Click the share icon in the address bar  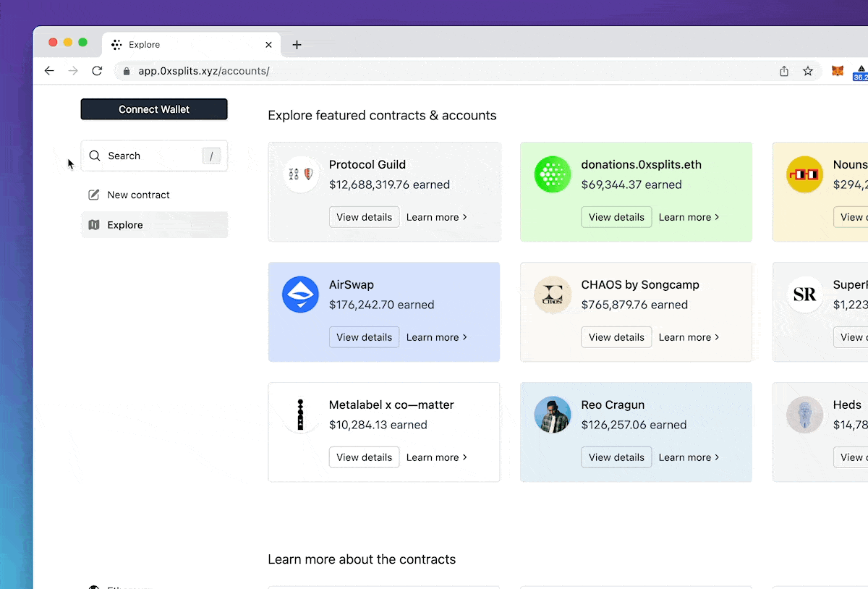click(x=784, y=71)
